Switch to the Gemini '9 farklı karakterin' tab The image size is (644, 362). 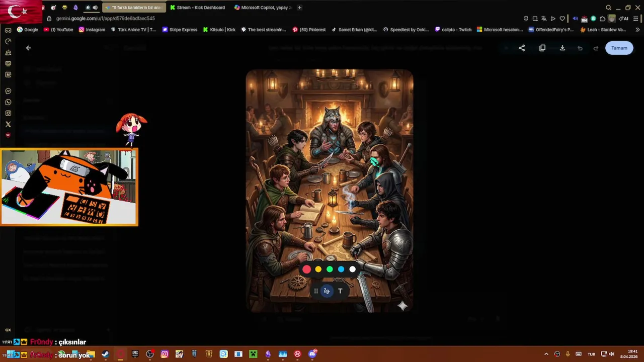pos(134,8)
